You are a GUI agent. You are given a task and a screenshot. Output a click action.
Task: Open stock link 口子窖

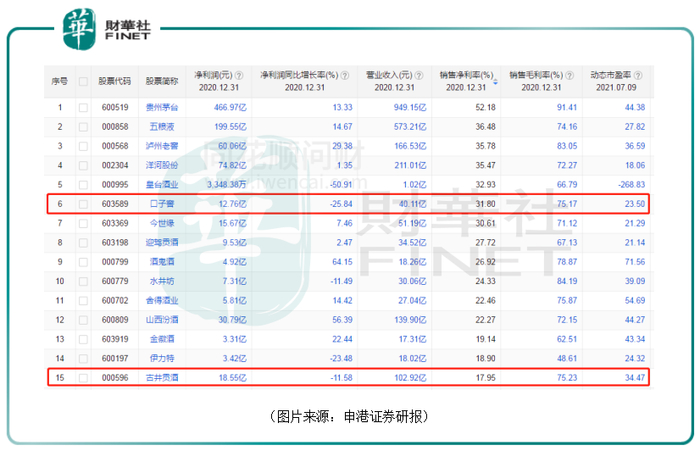(162, 204)
